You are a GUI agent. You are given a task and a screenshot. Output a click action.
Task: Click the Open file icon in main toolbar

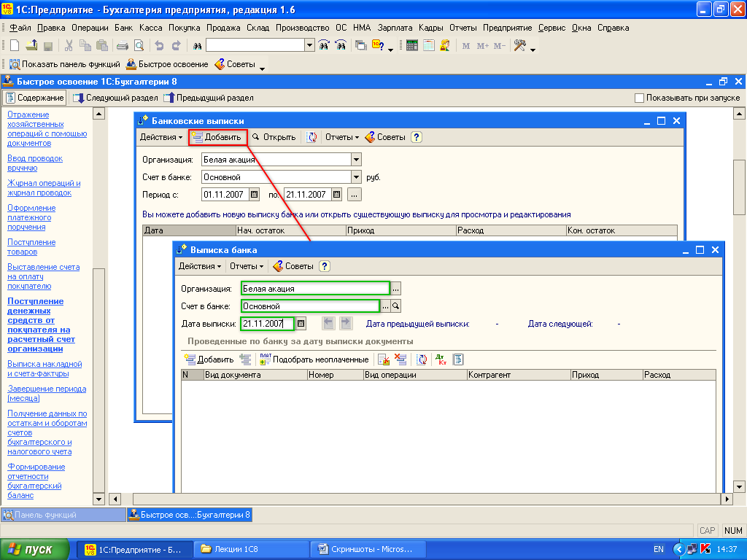31,46
